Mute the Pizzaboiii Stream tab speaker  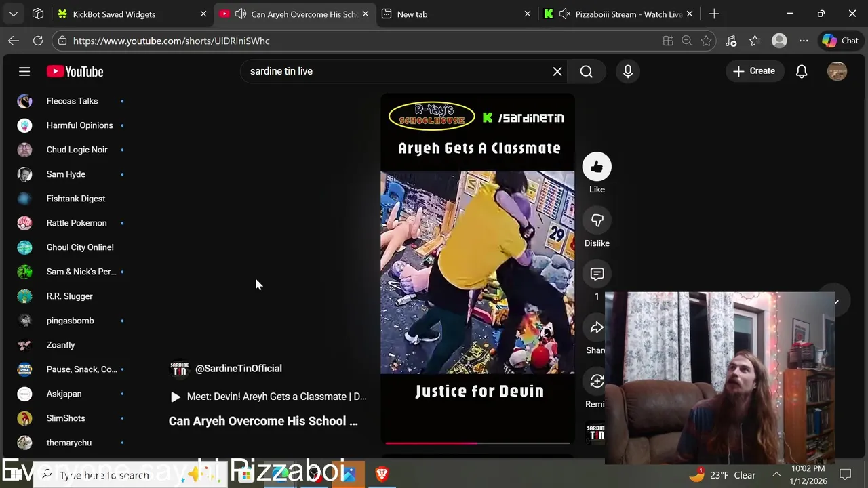pyautogui.click(x=565, y=14)
